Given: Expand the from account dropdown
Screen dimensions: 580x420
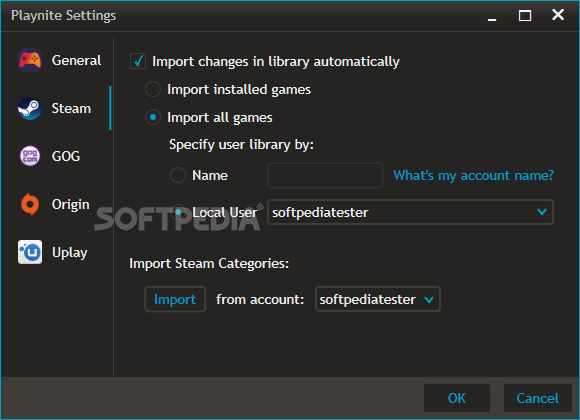Looking at the screenshot, I should [378, 299].
